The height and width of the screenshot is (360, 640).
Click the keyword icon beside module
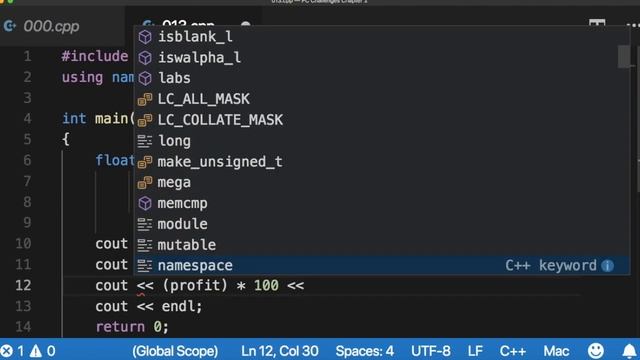[x=145, y=224]
